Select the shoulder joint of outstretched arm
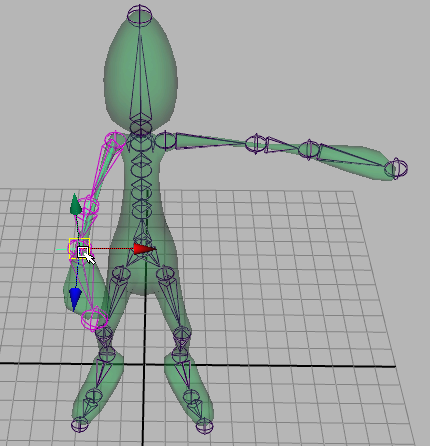 tap(165, 140)
